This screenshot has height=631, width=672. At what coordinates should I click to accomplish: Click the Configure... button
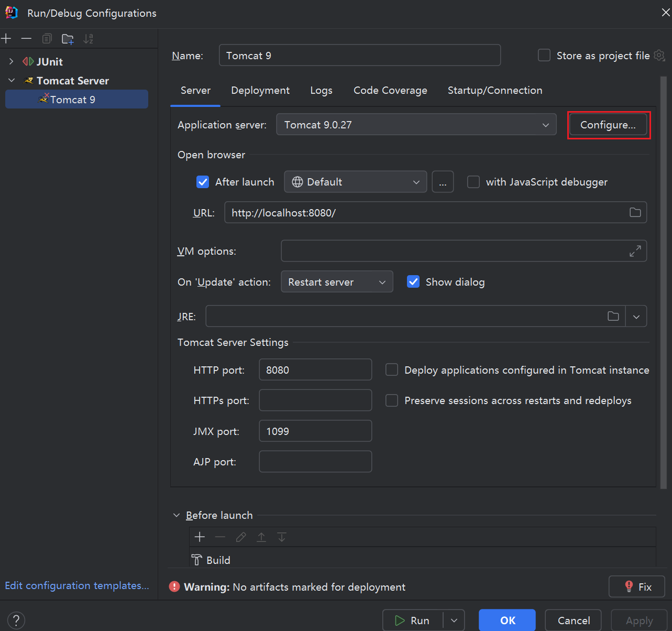coord(608,125)
